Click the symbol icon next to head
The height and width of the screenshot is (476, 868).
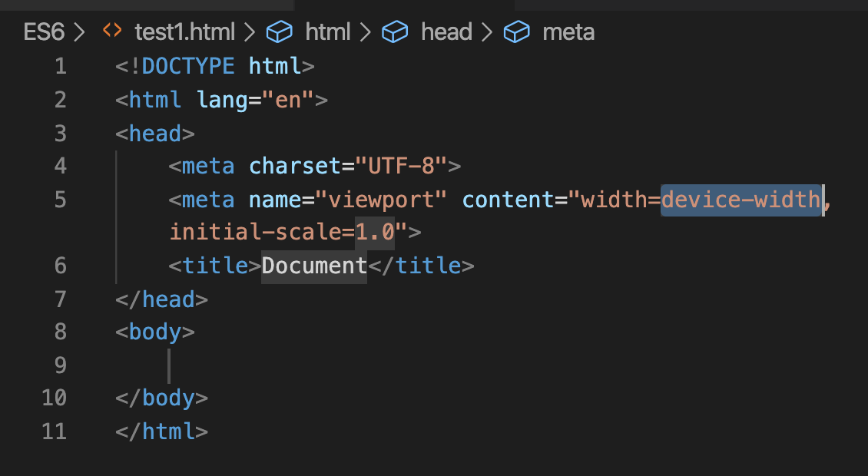395,31
